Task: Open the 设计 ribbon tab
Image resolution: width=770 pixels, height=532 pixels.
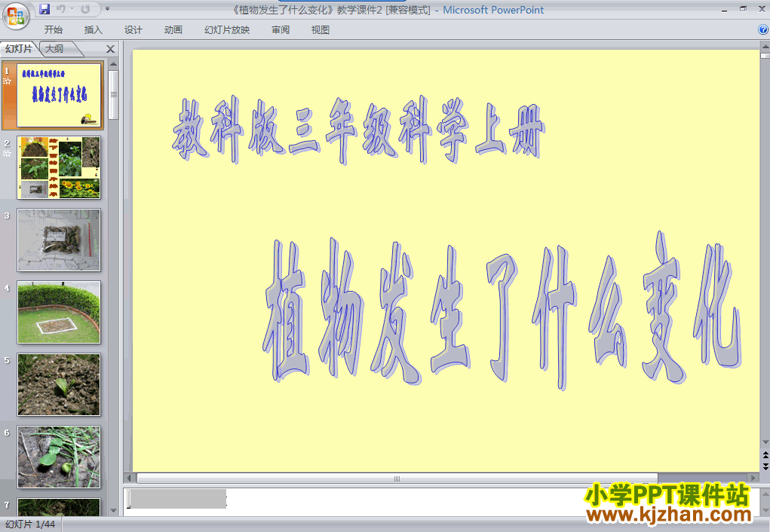Action: [133, 30]
